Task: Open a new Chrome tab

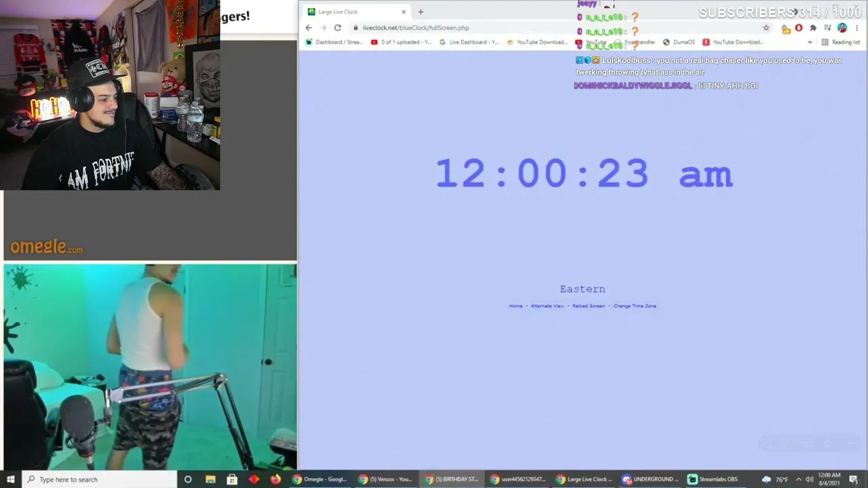Action: coord(420,12)
